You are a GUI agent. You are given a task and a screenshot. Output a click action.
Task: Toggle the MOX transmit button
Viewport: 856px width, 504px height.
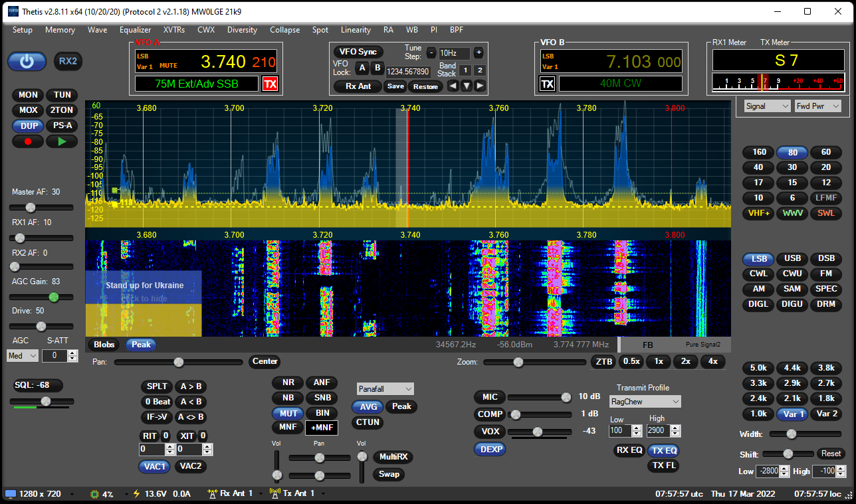28,110
